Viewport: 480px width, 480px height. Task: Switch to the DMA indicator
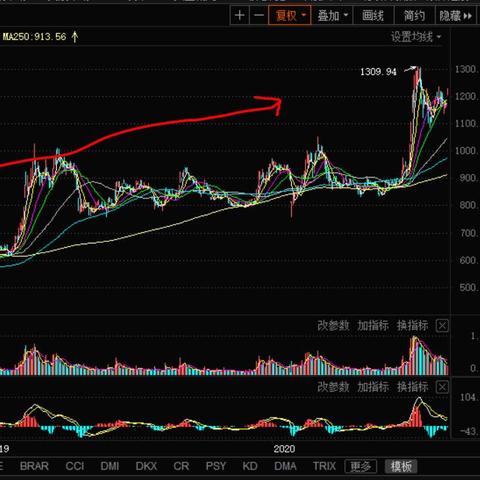pyautogui.click(x=285, y=466)
